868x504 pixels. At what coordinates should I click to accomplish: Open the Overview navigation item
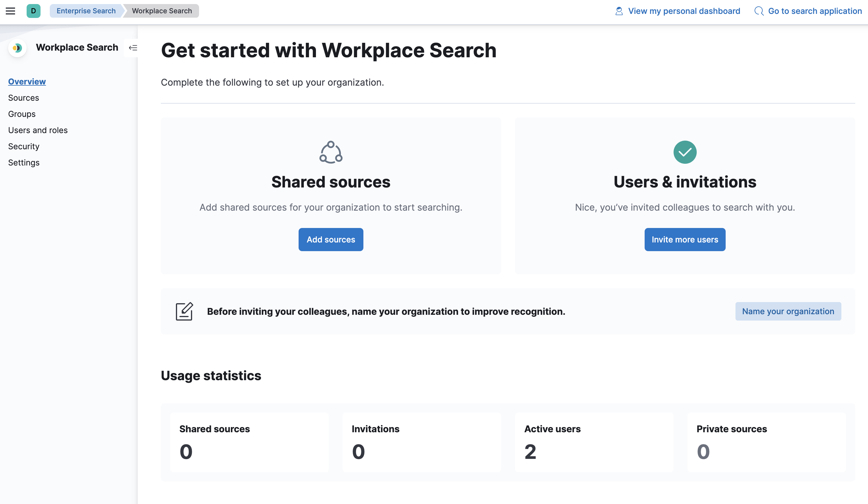[27, 82]
